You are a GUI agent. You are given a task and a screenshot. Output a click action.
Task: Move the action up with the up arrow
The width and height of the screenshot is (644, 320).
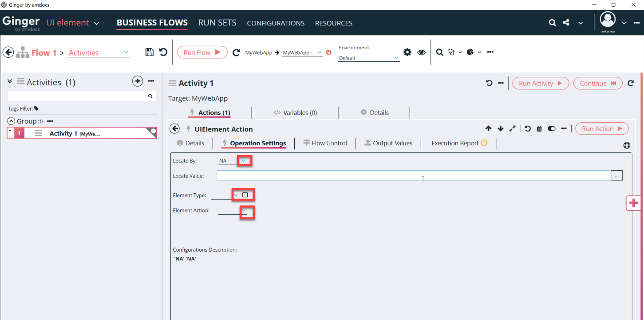pyautogui.click(x=488, y=129)
